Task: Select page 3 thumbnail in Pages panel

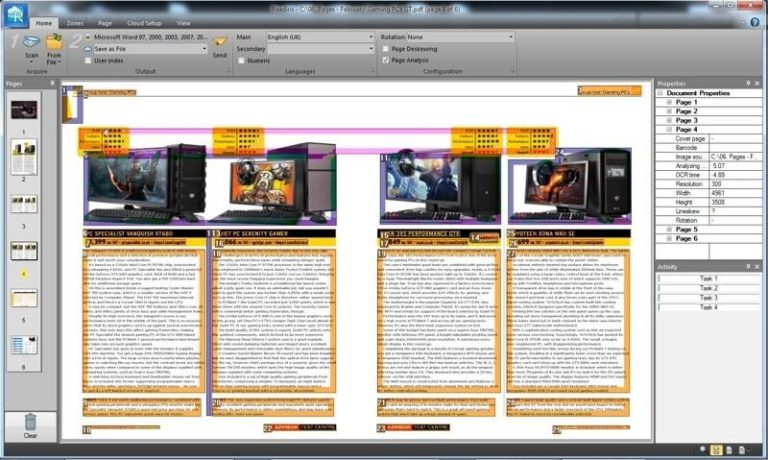Action: coord(24,204)
